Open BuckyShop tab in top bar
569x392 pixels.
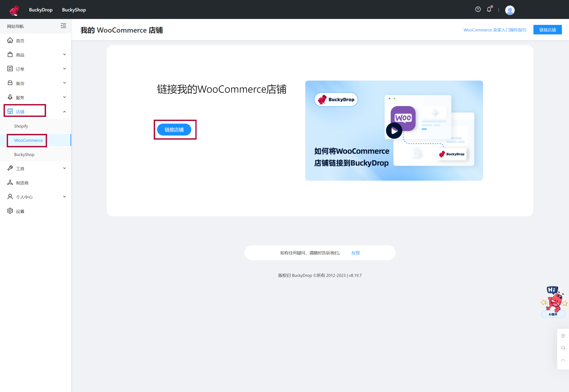coord(74,10)
